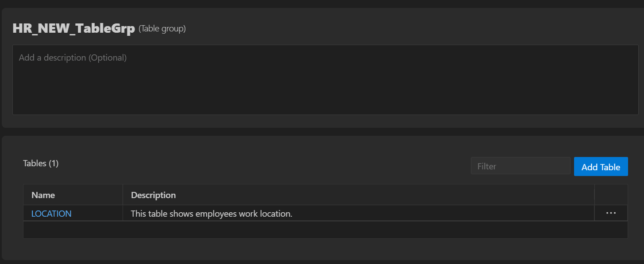644x264 pixels.
Task: Click empty space beside Tables (1) heading
Action: [x=266, y=164]
